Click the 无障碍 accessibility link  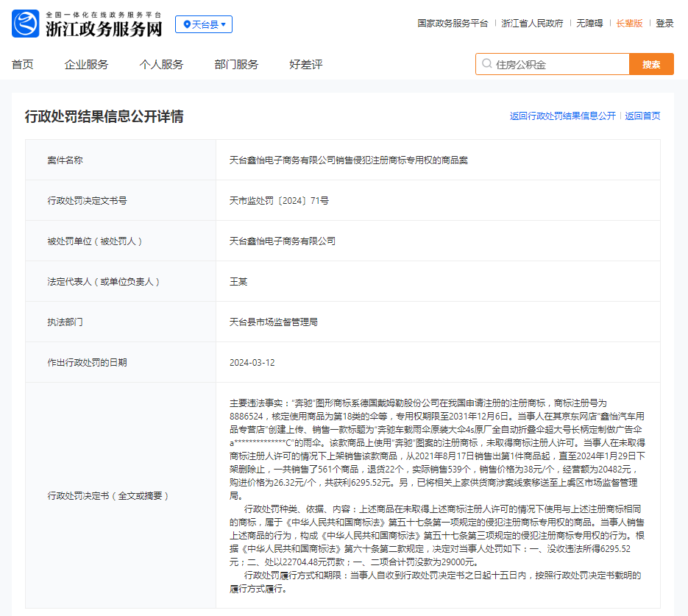click(x=589, y=24)
